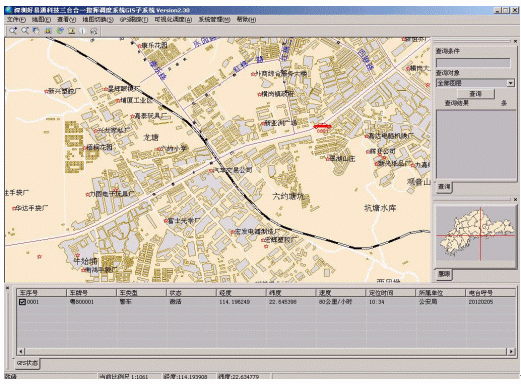Click the red vehicle marker 0001 on map
The width and height of the screenshot is (521, 384).
click(x=322, y=126)
